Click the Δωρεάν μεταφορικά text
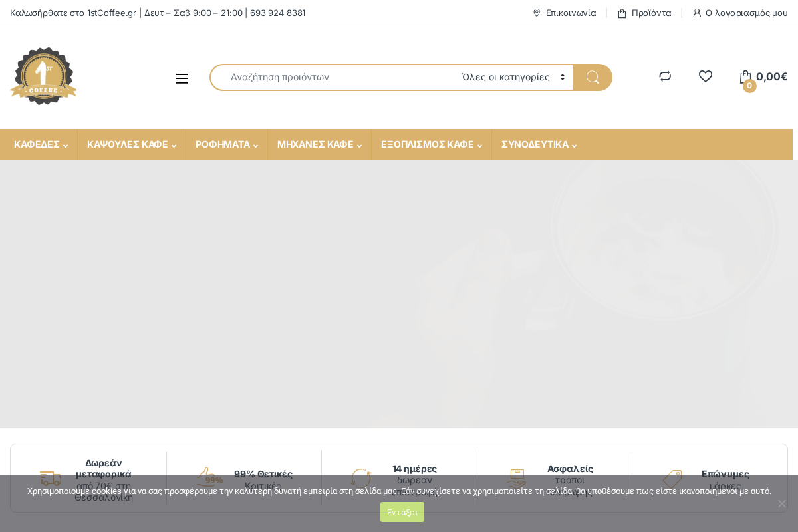Viewport: 798px width, 532px height. pos(104,468)
